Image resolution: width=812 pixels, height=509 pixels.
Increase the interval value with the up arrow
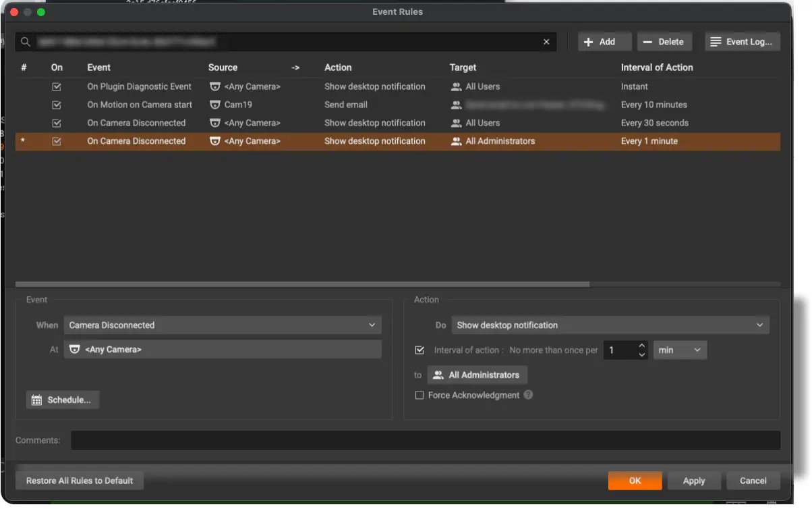[641, 346]
